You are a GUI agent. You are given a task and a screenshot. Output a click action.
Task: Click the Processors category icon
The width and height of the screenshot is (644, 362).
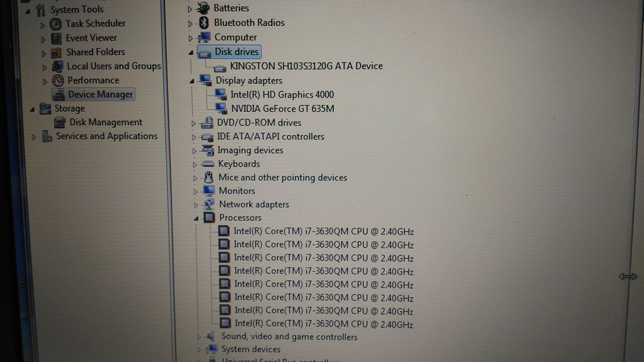tap(209, 217)
